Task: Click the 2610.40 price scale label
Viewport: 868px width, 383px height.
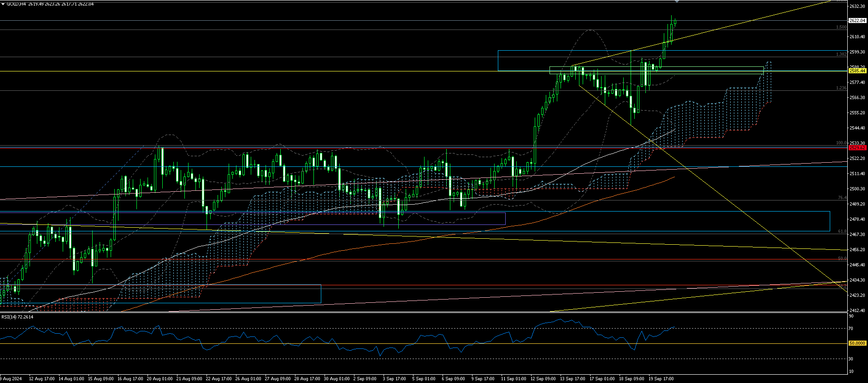Action: click(x=857, y=37)
